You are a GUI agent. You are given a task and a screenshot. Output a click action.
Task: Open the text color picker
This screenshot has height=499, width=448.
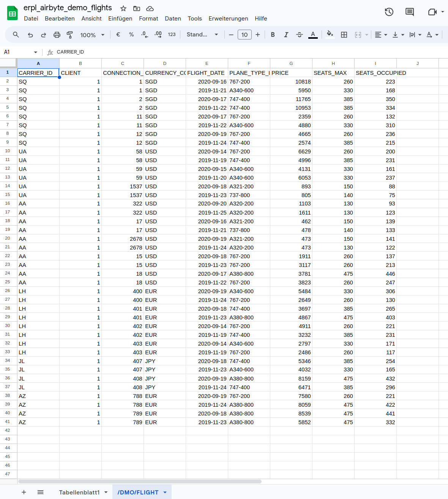tap(313, 35)
